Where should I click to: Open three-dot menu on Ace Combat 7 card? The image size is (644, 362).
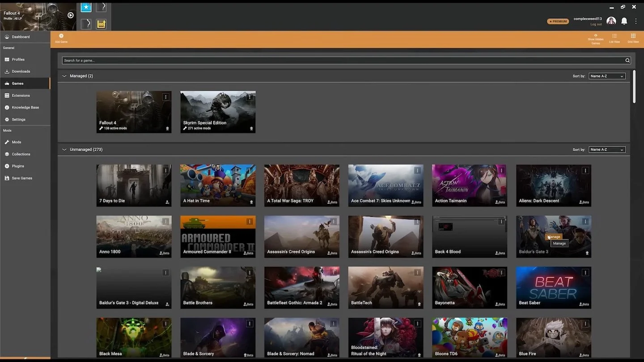[x=418, y=170]
